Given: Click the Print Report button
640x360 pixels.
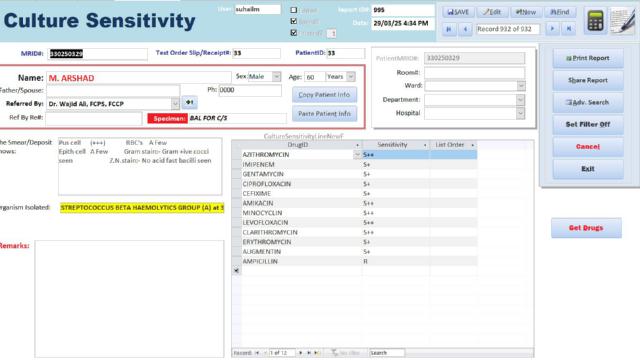Looking at the screenshot, I should pos(588,58).
